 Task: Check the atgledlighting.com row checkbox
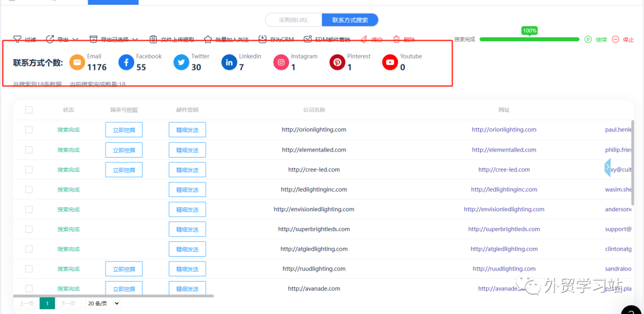tap(29, 249)
